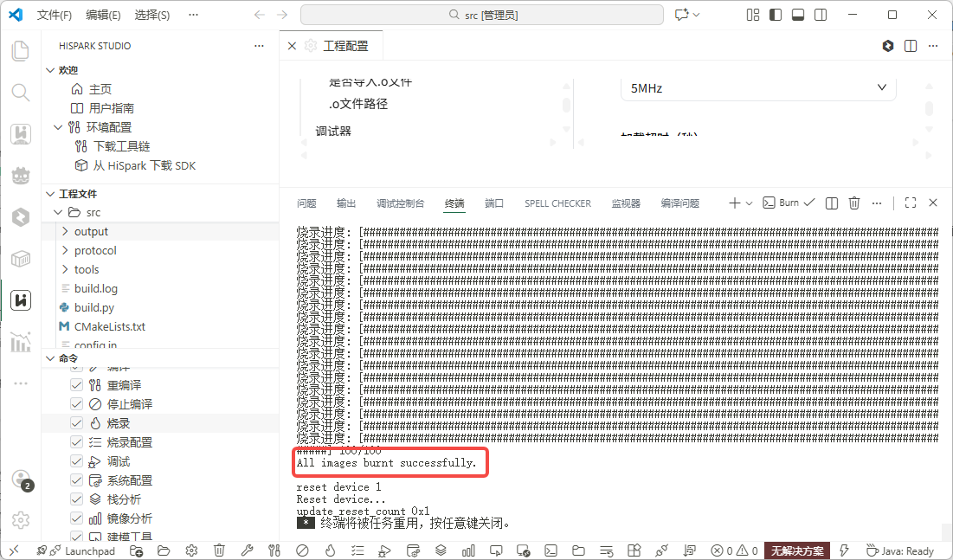
Task: Uncheck the 系统配置 command checkbox
Action: point(76,480)
